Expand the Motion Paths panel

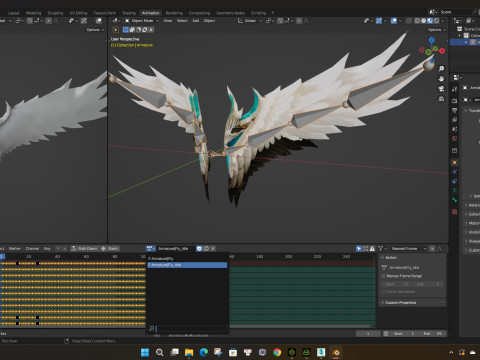coord(473,223)
